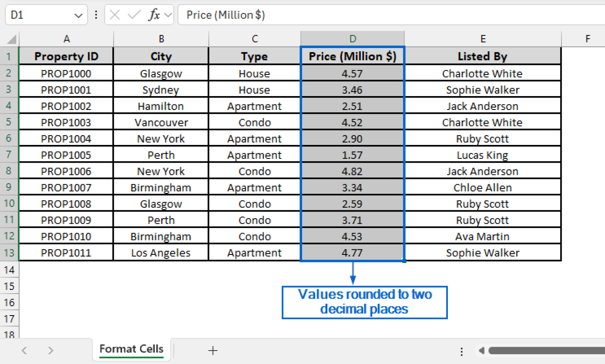Click the left navigation arrow near sheet tabs

pyautogui.click(x=24, y=350)
